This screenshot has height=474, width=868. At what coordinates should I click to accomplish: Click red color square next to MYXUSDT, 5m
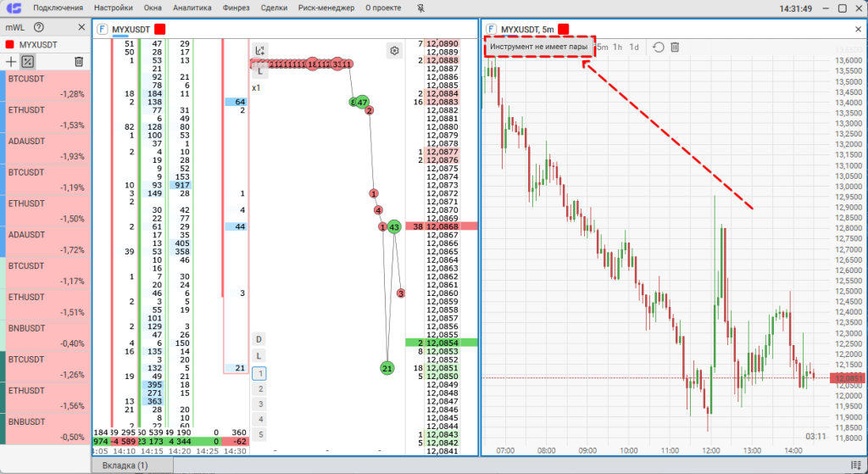click(564, 29)
